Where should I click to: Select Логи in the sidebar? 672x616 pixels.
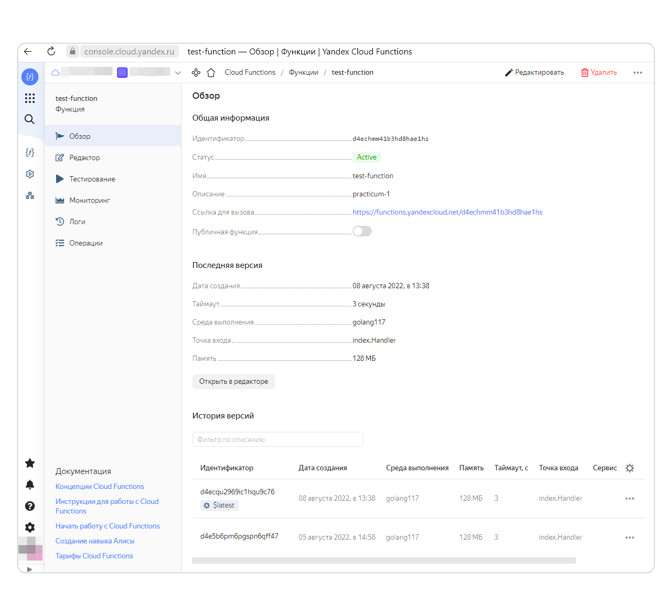click(113, 222)
